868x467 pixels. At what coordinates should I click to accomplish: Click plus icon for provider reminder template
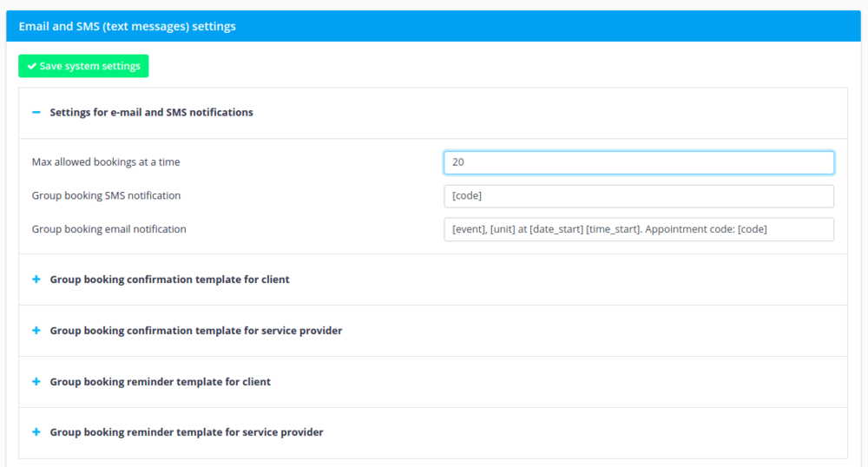click(36, 432)
